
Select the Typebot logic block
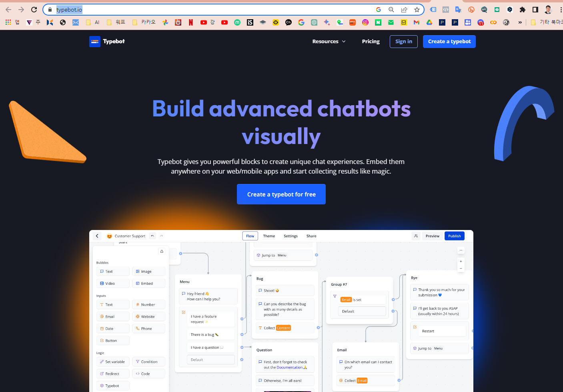pyautogui.click(x=113, y=386)
